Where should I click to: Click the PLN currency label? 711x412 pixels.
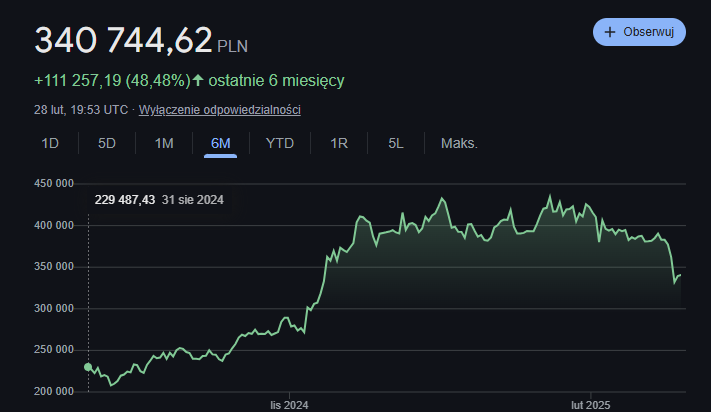tap(233, 46)
